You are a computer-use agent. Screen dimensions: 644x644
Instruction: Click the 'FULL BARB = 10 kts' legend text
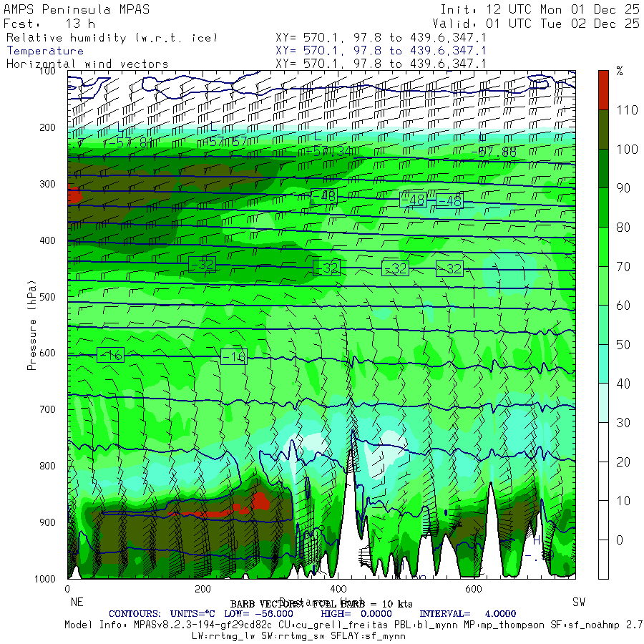[x=362, y=604]
